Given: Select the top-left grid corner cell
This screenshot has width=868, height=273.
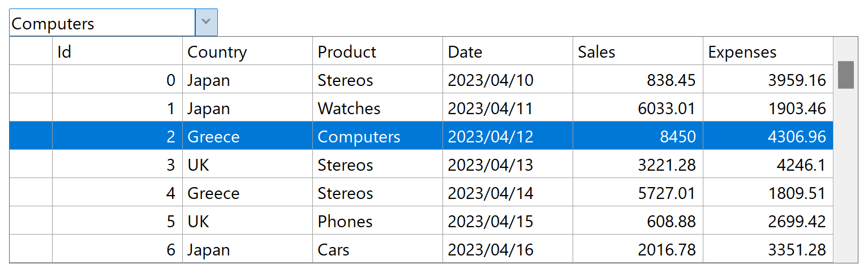Looking at the screenshot, I should pyautogui.click(x=31, y=51).
